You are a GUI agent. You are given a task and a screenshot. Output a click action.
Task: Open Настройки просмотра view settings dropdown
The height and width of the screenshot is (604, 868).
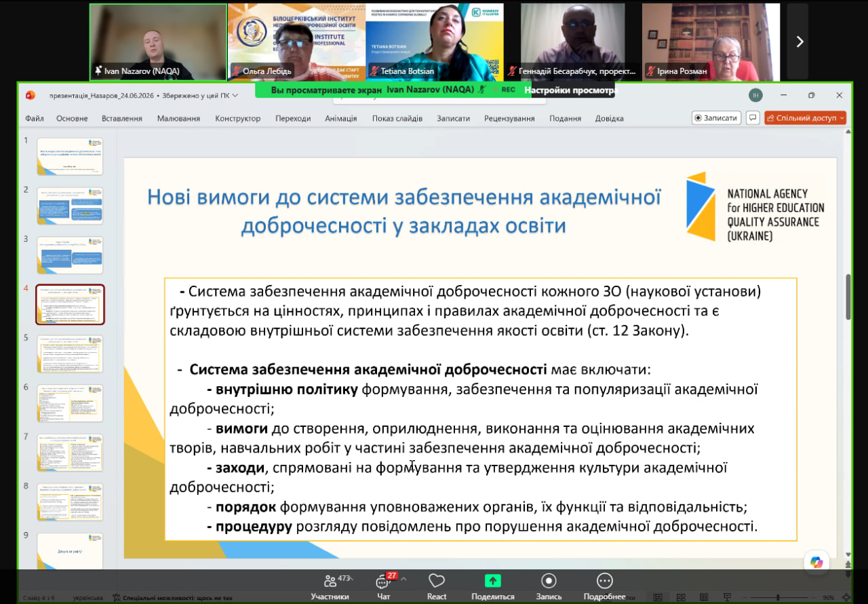[570, 90]
